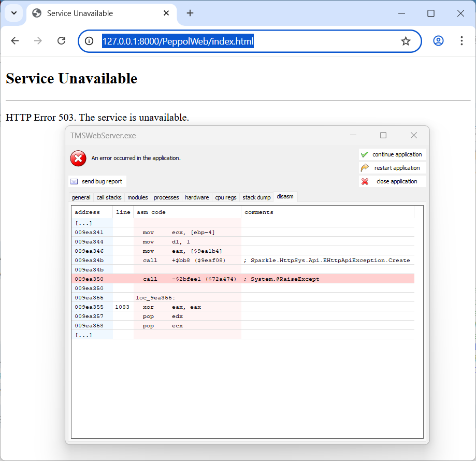Click close application button
Viewport: 476px width, 461px height.
pyautogui.click(x=392, y=181)
